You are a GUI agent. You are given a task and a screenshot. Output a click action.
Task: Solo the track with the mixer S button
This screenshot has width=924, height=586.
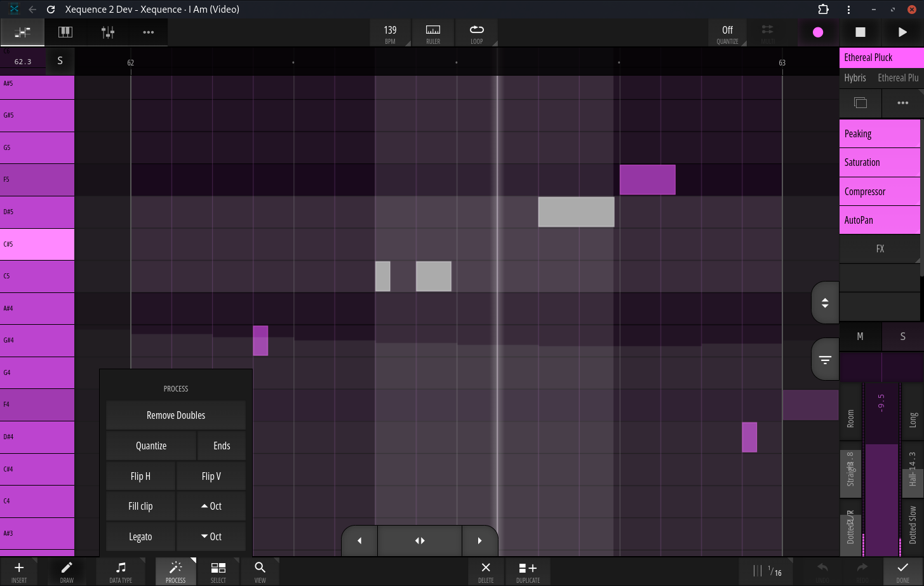(x=902, y=337)
